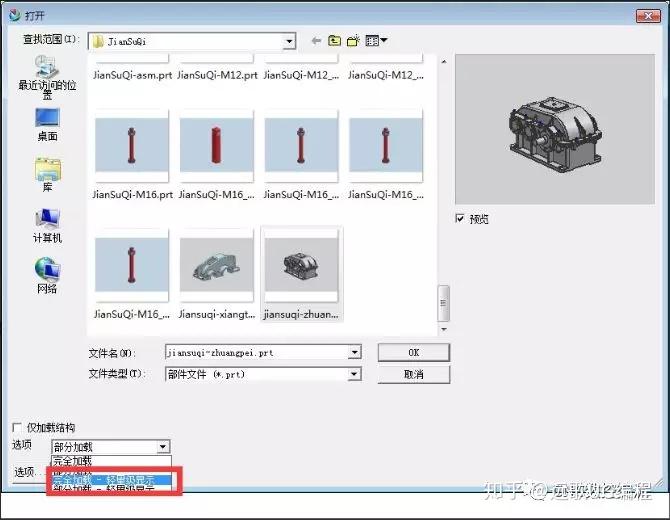Expand the 文件名 dropdown arrow

354,353
